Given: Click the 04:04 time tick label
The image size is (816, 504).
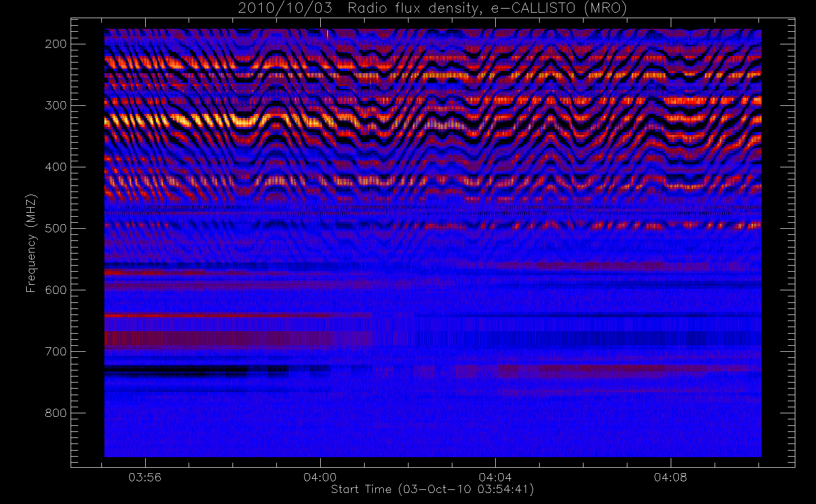Looking at the screenshot, I should coord(495,477).
